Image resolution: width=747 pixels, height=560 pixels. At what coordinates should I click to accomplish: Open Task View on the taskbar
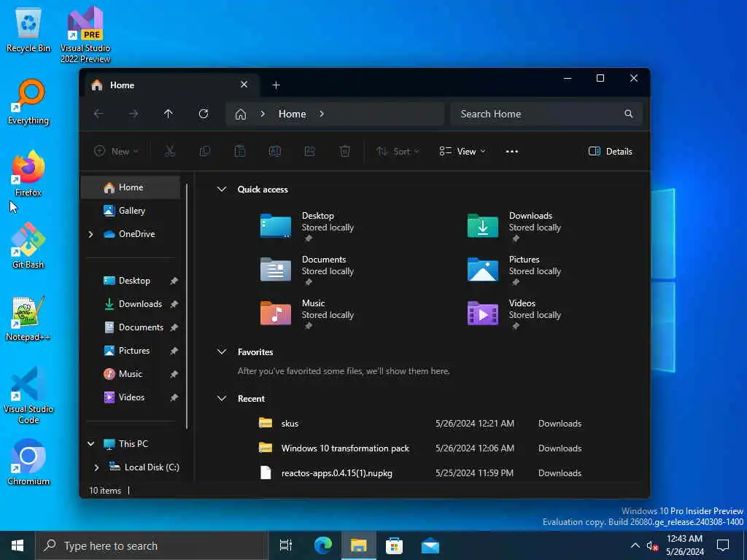(x=286, y=545)
